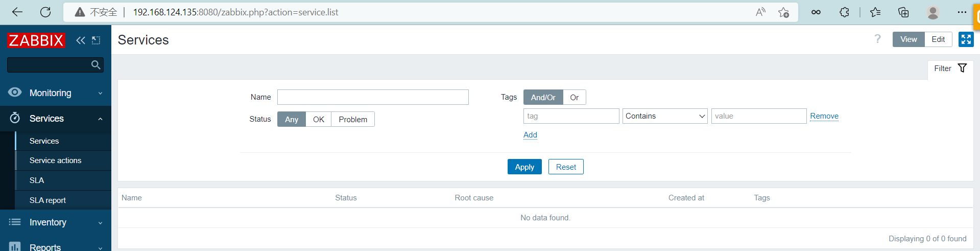Screen dimensions: 980x251
Task: Select the OK status option
Action: 318,119
